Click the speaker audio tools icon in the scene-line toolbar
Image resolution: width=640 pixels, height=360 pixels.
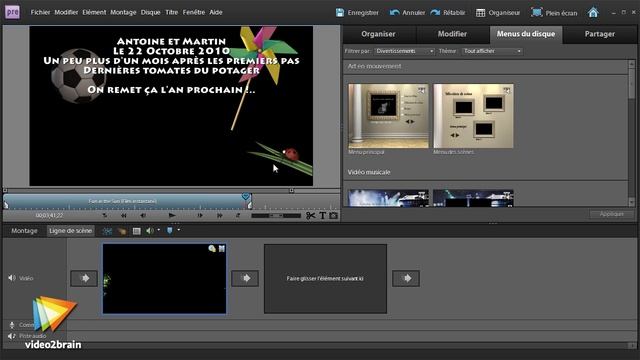(x=150, y=231)
